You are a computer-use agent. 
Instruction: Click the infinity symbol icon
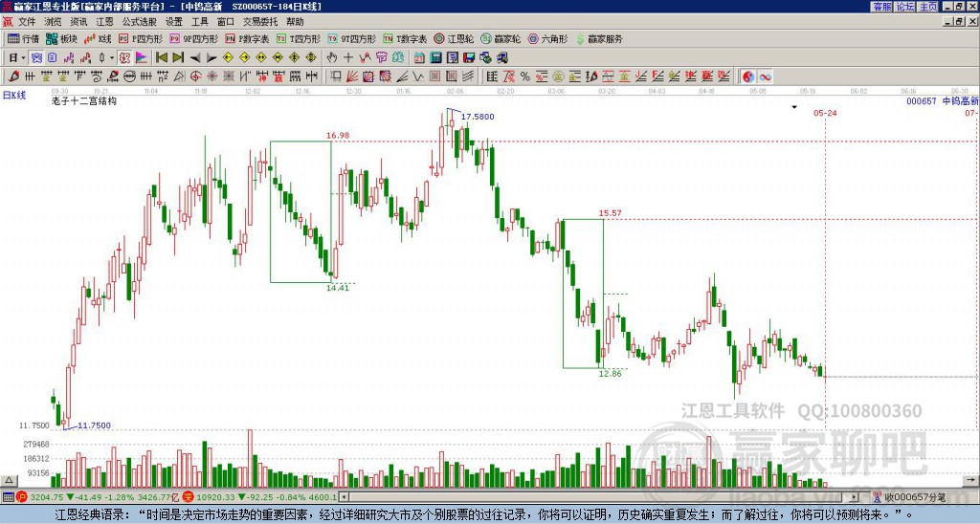coord(765,76)
